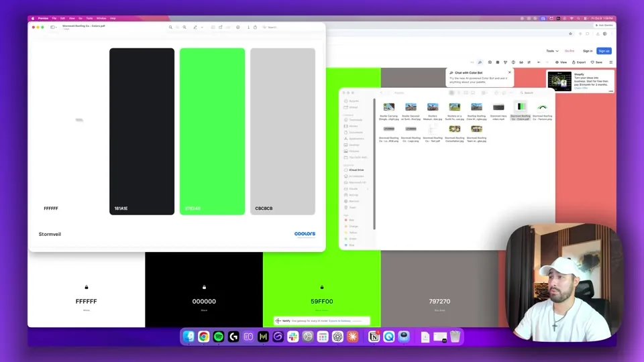This screenshot has height=362, width=644.
Task: Open Slack from the Dock
Action: tap(293, 337)
